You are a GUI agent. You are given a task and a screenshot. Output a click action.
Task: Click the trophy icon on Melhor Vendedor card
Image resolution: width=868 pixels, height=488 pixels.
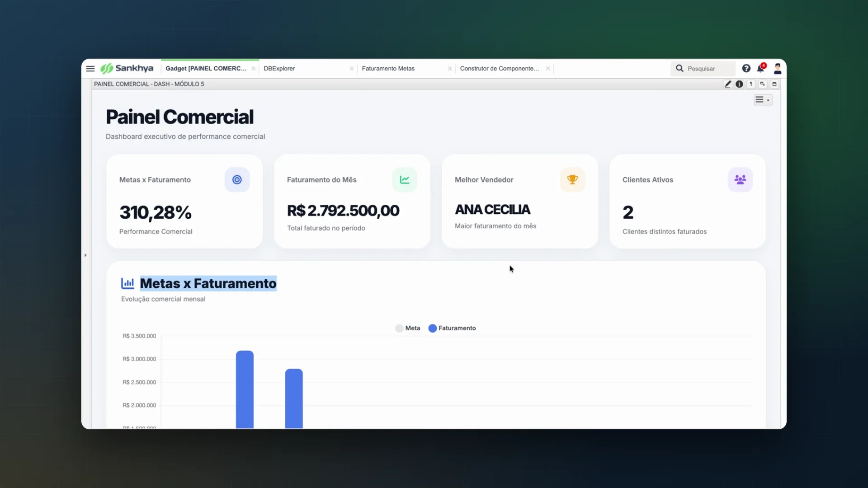[572, 180]
